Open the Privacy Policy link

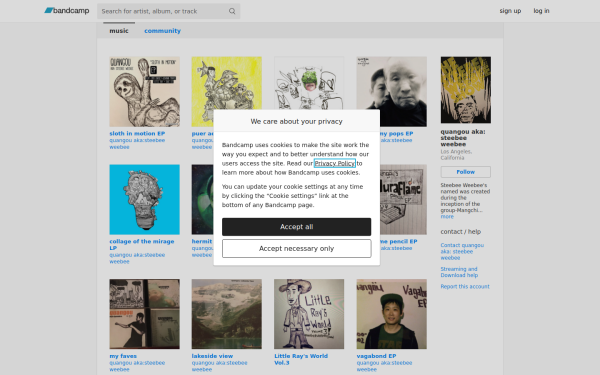pyautogui.click(x=334, y=163)
